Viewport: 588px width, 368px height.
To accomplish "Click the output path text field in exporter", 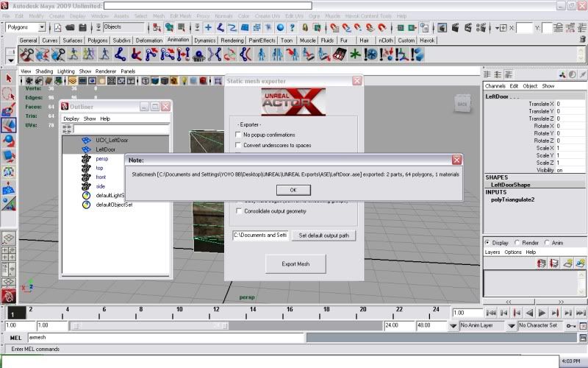I will 261,236.
